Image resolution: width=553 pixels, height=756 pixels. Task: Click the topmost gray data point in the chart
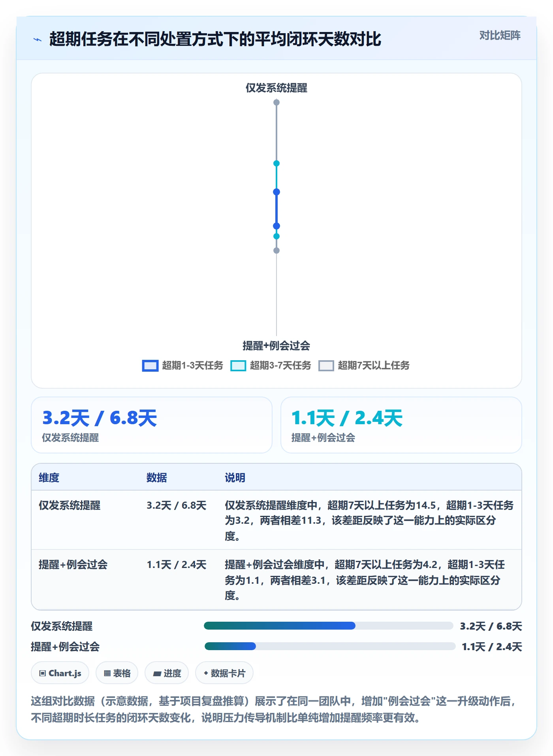point(276,102)
